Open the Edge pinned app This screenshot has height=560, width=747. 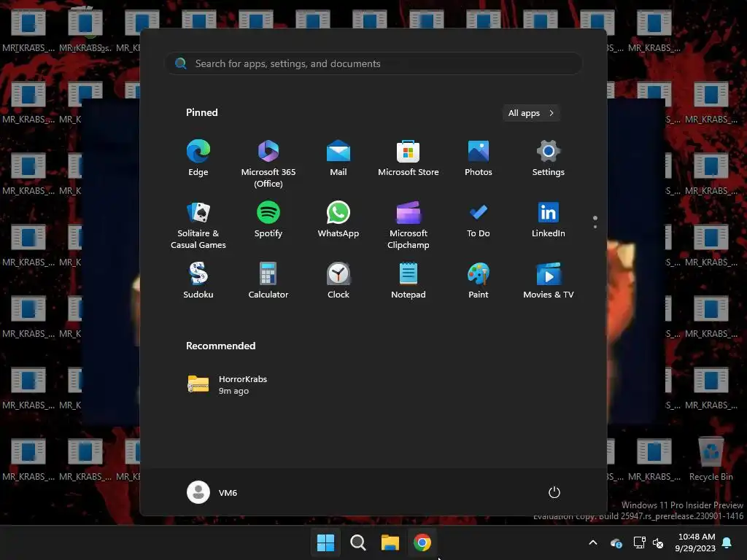(198, 158)
